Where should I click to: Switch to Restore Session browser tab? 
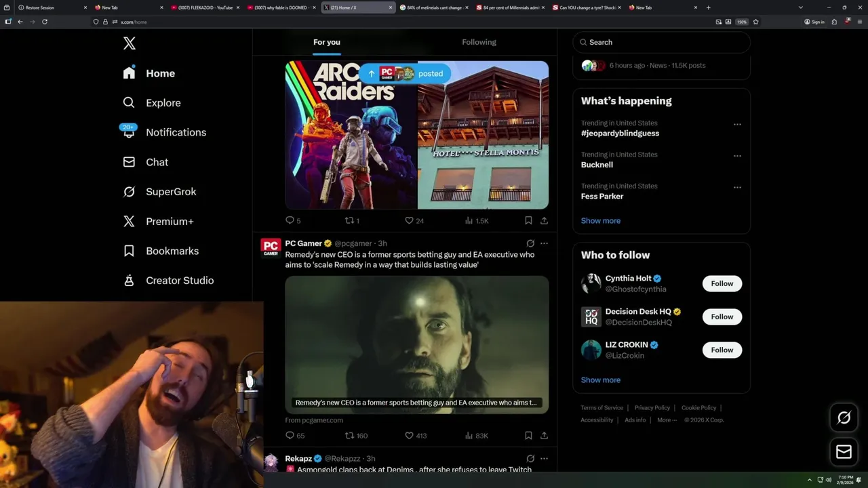(52, 7)
